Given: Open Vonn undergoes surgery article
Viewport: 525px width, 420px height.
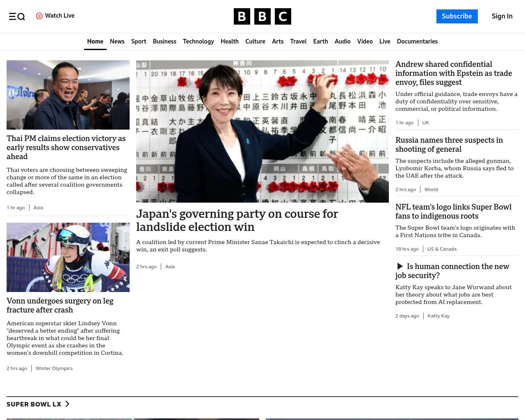Looking at the screenshot, I should coord(60,305).
